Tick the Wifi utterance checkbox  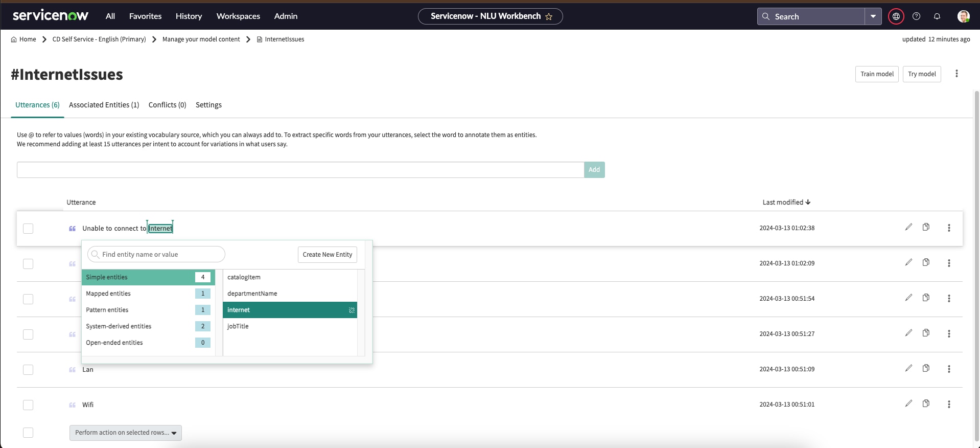click(x=28, y=405)
